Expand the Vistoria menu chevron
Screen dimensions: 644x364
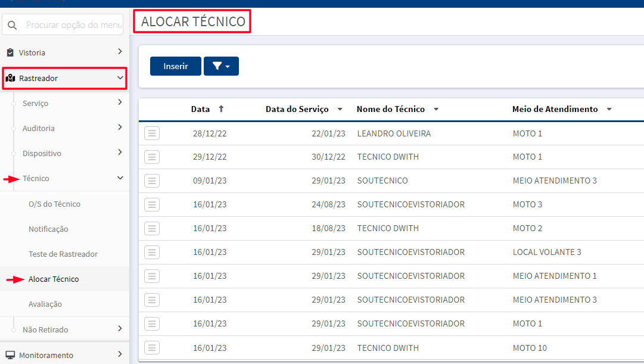[x=120, y=51]
